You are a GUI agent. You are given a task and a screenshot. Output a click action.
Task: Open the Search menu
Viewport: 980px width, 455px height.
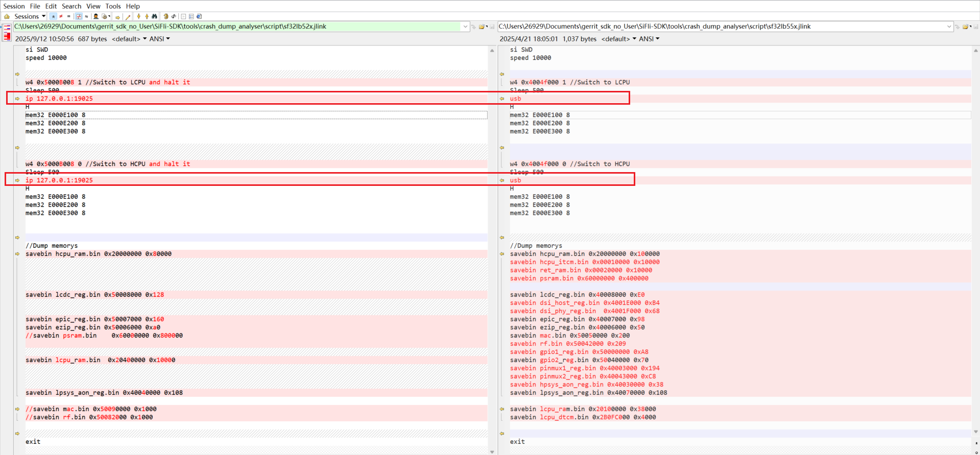pyautogui.click(x=71, y=6)
